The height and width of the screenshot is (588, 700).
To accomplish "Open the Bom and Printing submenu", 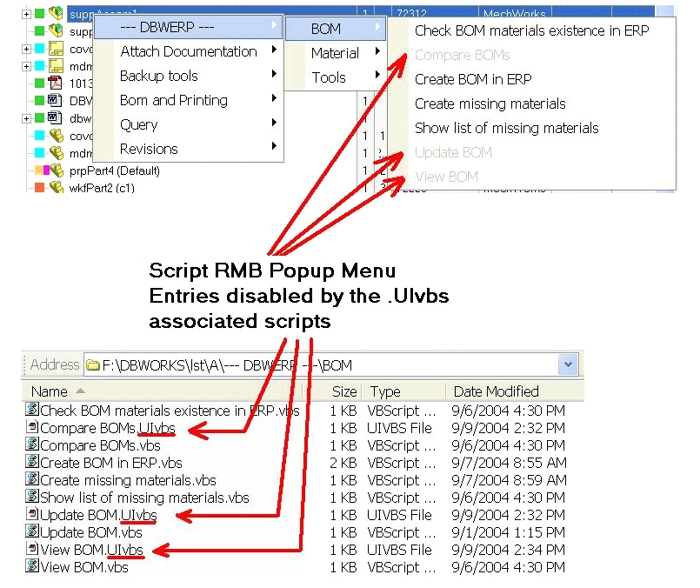I will (188, 100).
